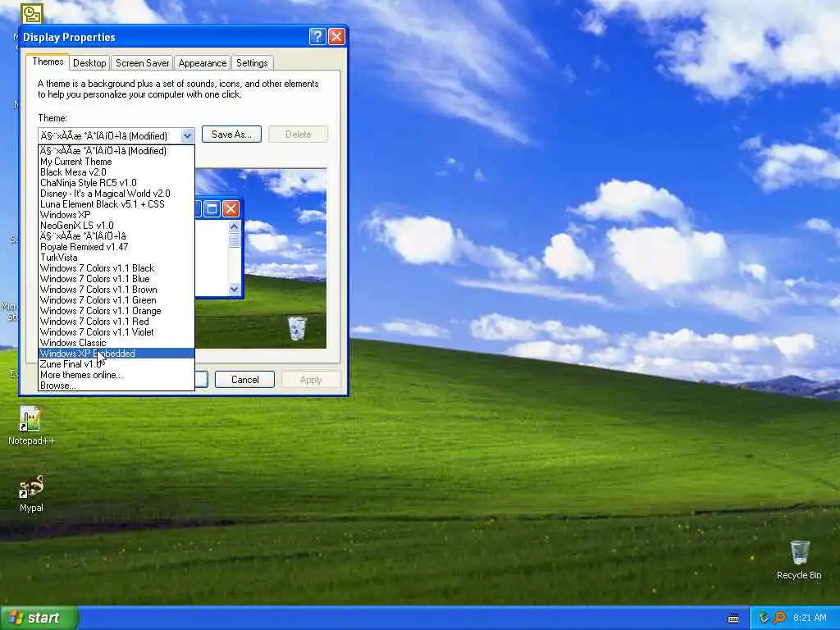840x630 pixels.
Task: Select the highlighted Windows XP Embedded theme
Action: click(116, 354)
